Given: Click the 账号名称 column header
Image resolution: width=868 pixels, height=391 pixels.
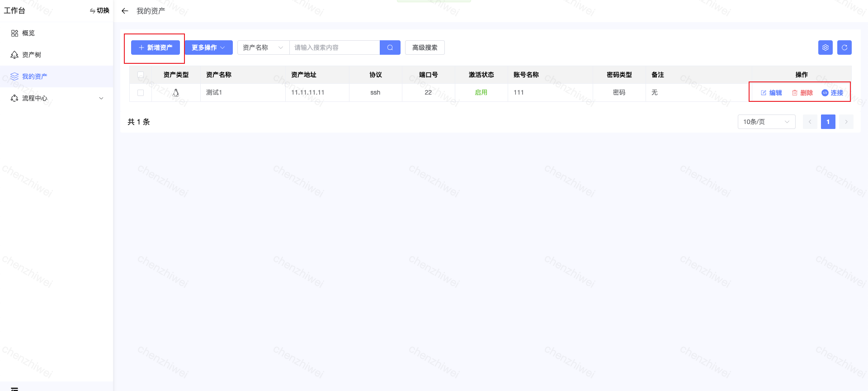Looking at the screenshot, I should (x=550, y=75).
